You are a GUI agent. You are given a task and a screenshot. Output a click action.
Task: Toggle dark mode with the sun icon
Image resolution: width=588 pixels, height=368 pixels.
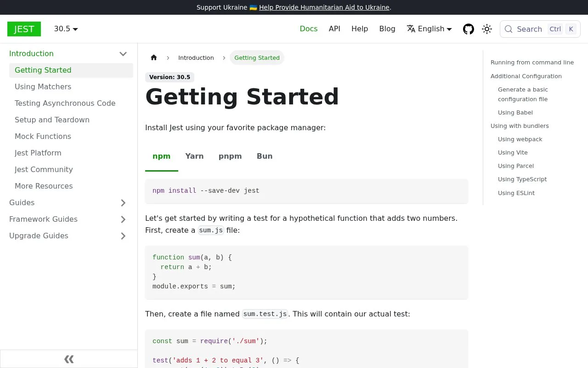[x=487, y=29]
